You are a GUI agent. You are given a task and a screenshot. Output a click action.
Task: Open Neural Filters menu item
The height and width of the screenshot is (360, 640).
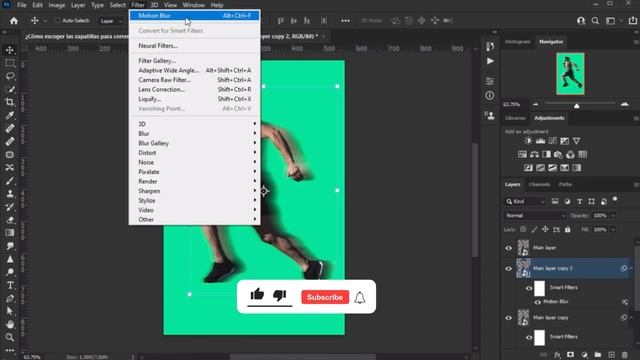[x=195, y=46]
